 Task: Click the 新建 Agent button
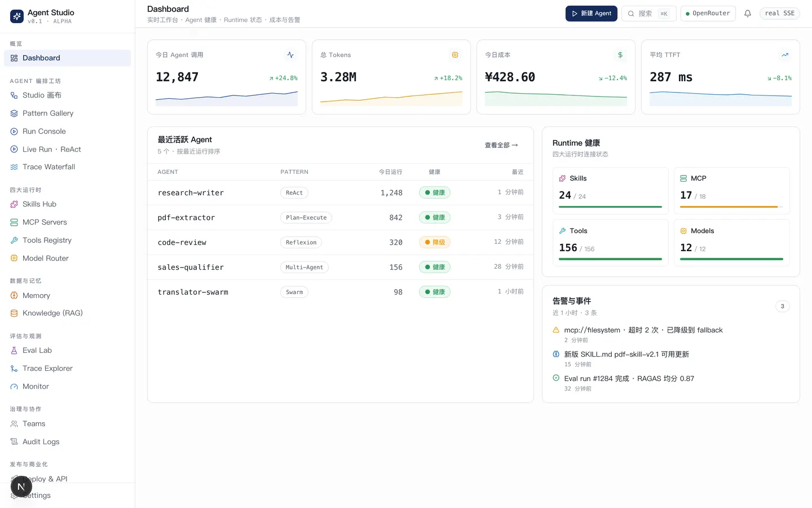(x=591, y=14)
